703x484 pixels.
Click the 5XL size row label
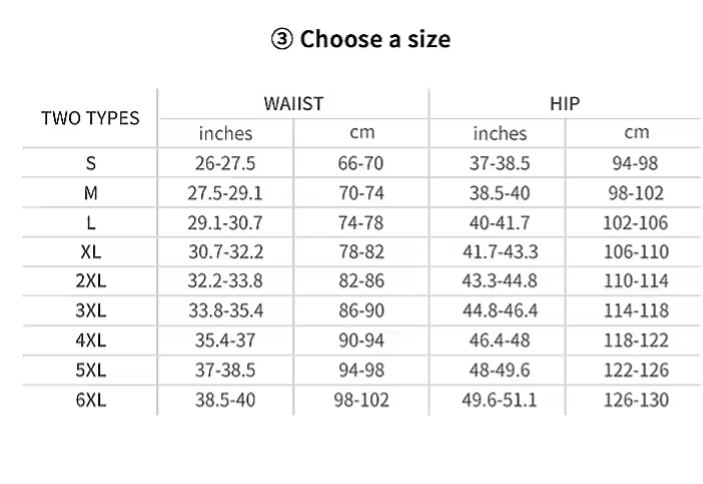pos(90,371)
